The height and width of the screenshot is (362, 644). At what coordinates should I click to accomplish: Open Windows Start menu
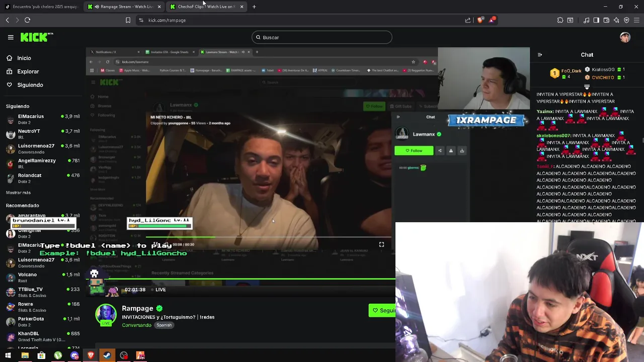(8, 355)
